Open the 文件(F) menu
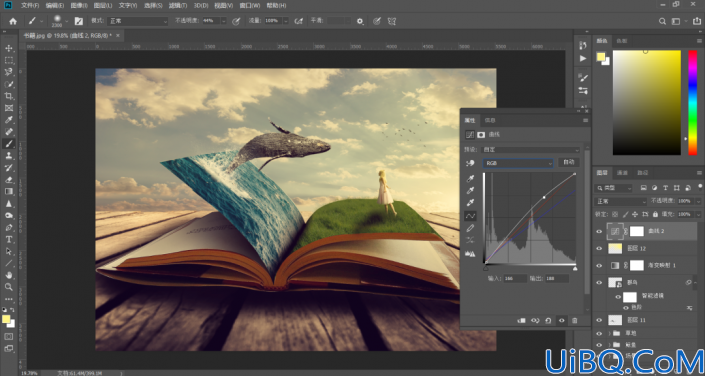This screenshot has height=376, width=705. point(30,5)
